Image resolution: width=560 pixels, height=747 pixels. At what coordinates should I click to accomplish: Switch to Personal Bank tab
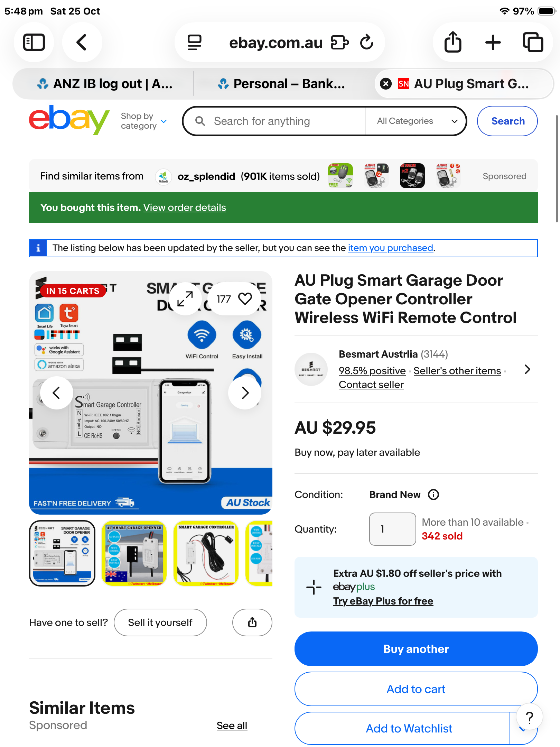click(x=281, y=84)
